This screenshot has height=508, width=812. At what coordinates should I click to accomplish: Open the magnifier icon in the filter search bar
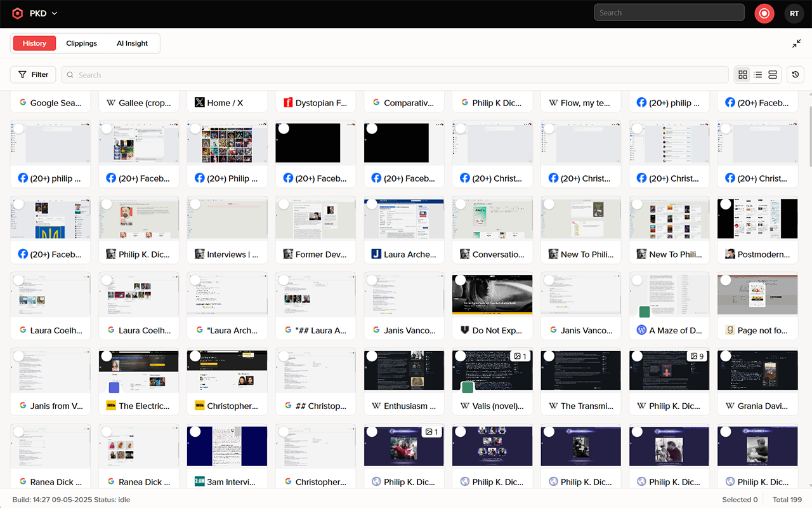70,74
